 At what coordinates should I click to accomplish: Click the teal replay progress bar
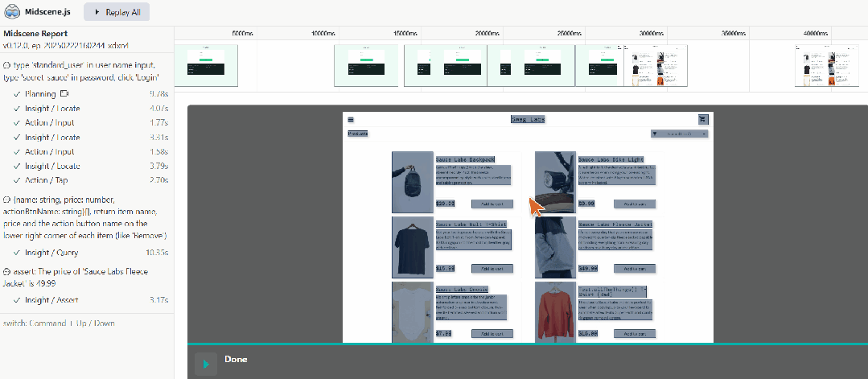click(x=528, y=344)
